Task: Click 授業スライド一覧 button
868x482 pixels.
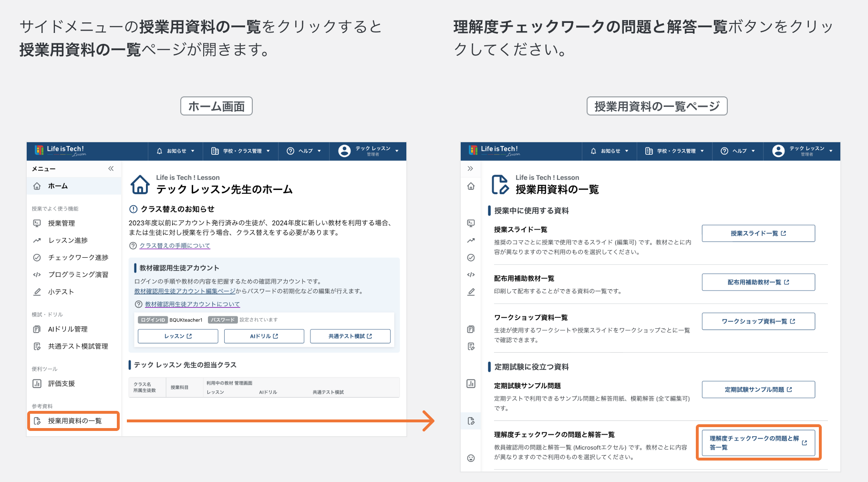Action: click(x=758, y=233)
